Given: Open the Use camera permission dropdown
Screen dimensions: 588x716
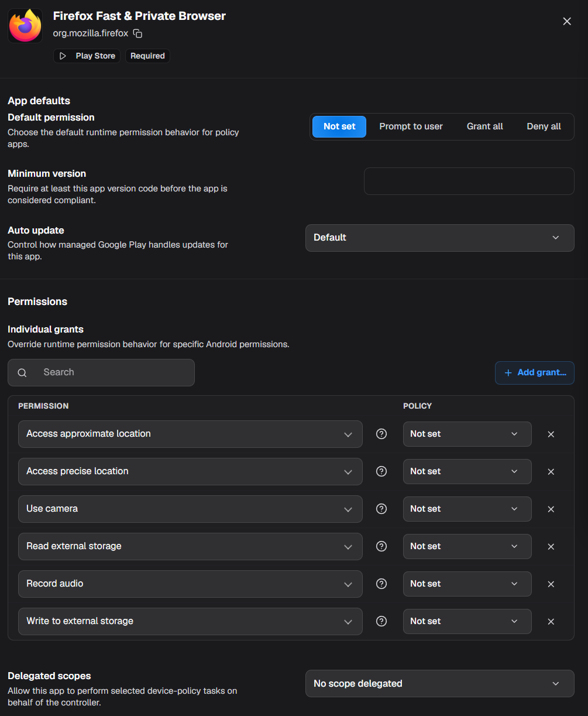Looking at the screenshot, I should 190,509.
